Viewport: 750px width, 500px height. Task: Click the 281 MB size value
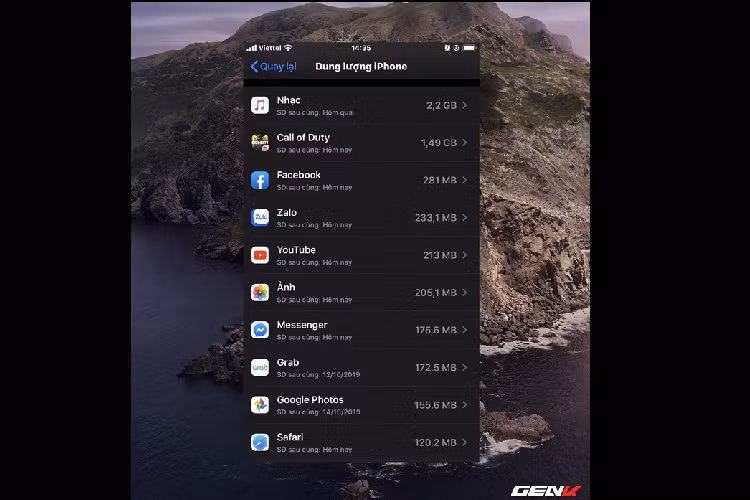440,180
